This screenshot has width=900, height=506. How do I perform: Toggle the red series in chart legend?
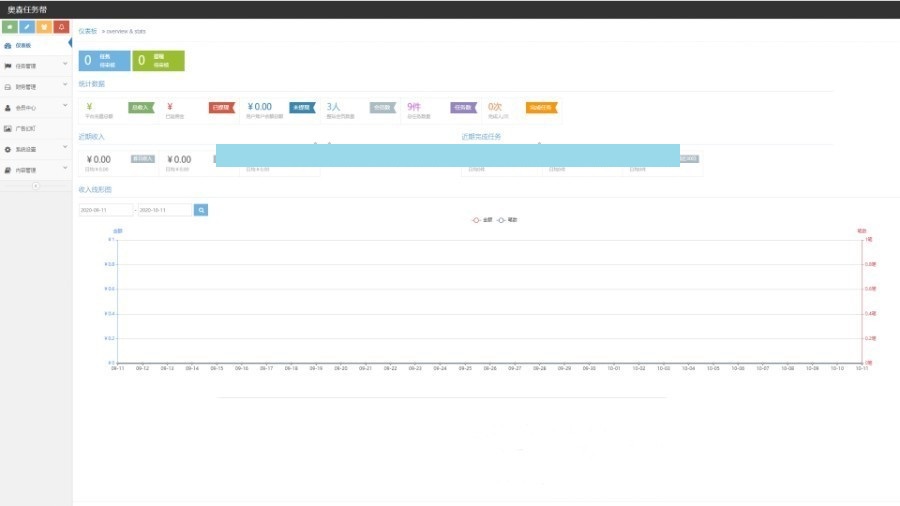click(482, 219)
